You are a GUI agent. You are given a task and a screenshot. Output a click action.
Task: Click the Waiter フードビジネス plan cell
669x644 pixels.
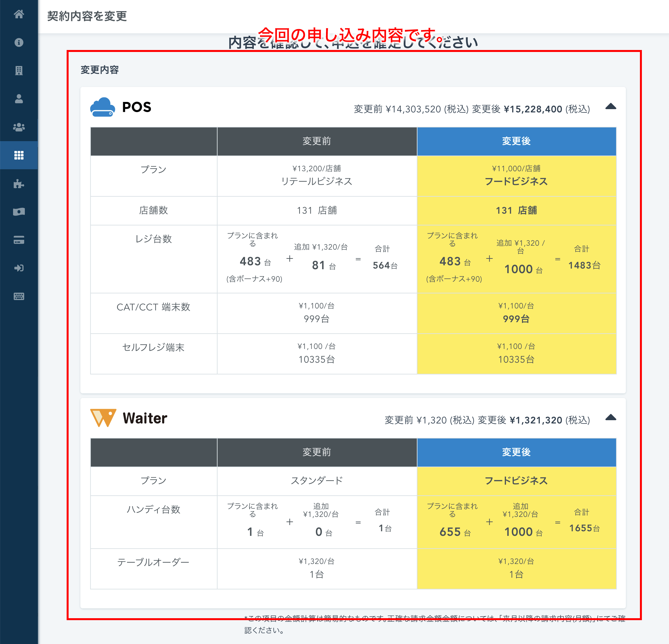tap(516, 481)
